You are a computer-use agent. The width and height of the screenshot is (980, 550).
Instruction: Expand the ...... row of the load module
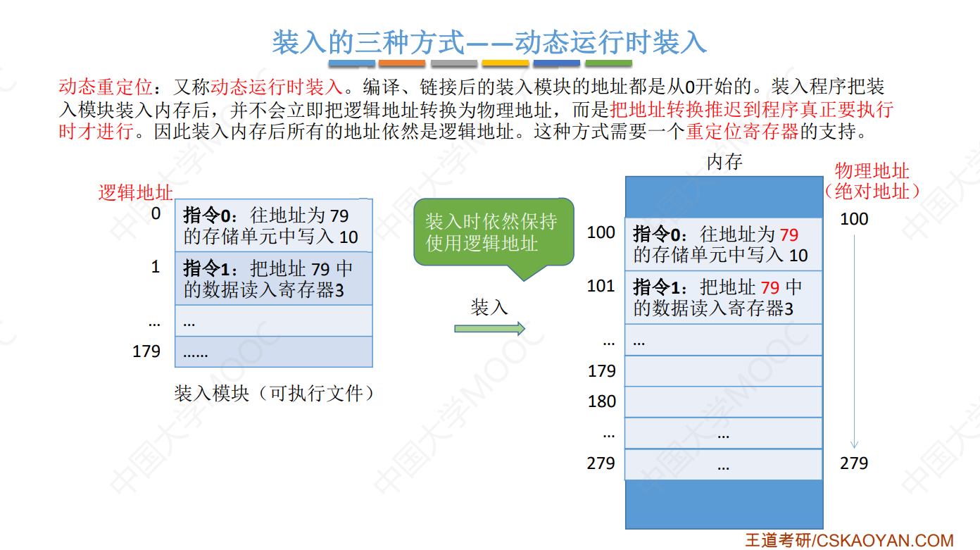point(273,351)
